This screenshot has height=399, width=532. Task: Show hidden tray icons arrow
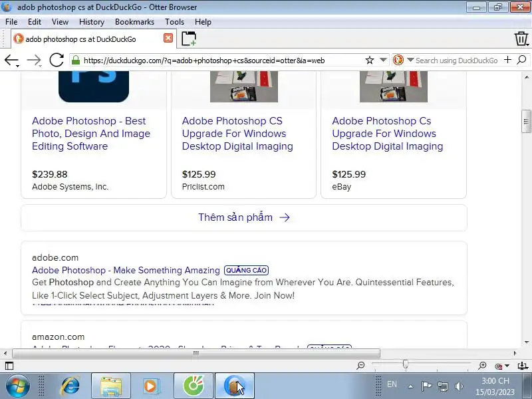[x=410, y=386]
